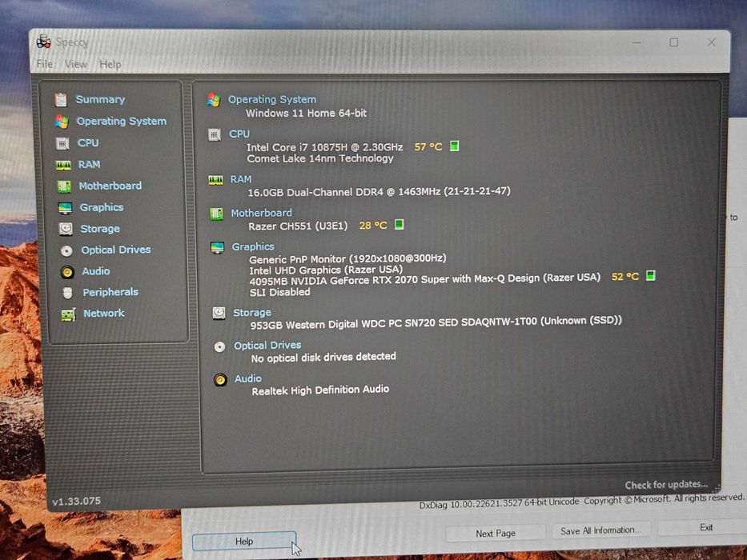Open the View menu
Screen dimensions: 747x560
pos(76,64)
